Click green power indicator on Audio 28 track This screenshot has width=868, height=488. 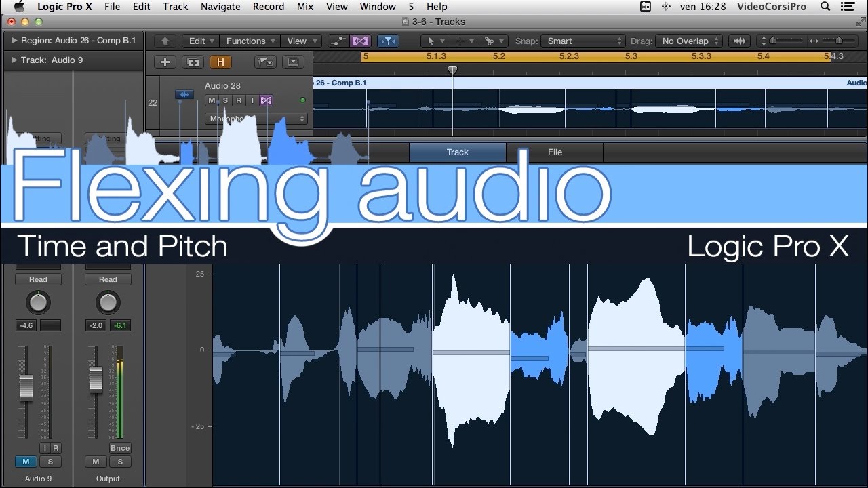(x=302, y=100)
